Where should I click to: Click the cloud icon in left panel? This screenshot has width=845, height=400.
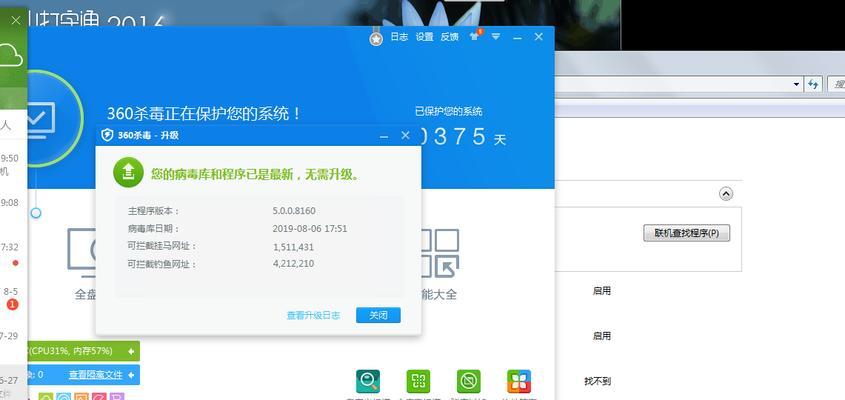point(12,56)
